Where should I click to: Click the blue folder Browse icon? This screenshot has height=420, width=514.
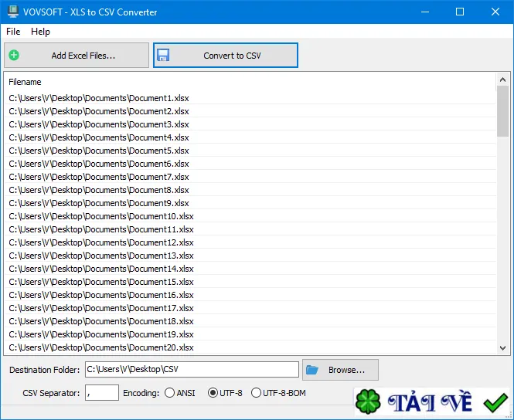click(312, 370)
